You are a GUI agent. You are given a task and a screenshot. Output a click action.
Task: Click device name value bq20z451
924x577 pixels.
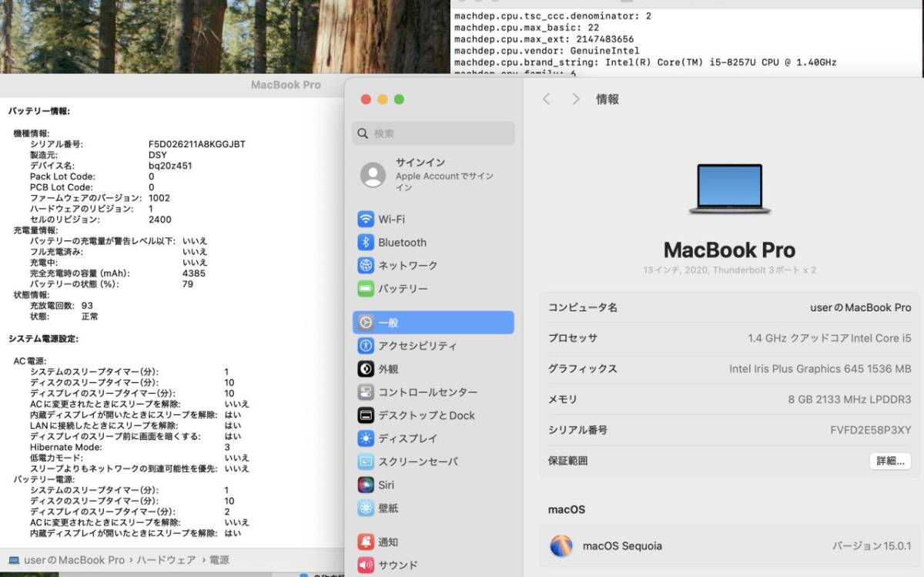(170, 166)
